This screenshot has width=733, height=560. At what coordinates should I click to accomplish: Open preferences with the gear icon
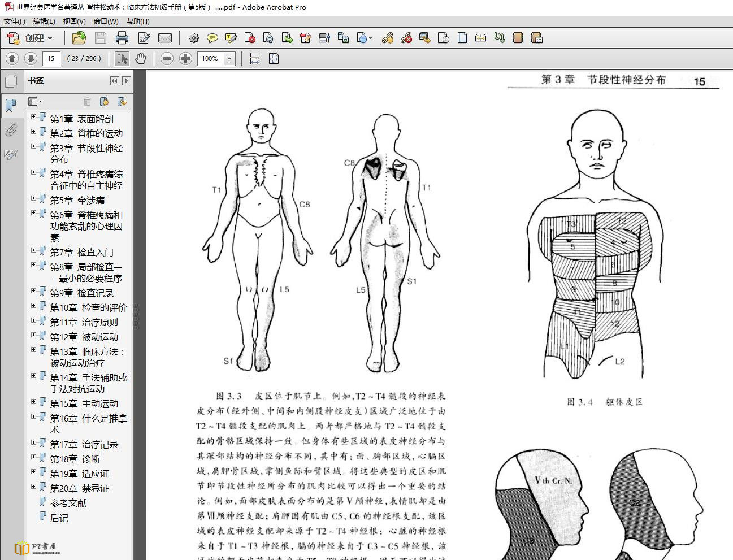click(193, 38)
